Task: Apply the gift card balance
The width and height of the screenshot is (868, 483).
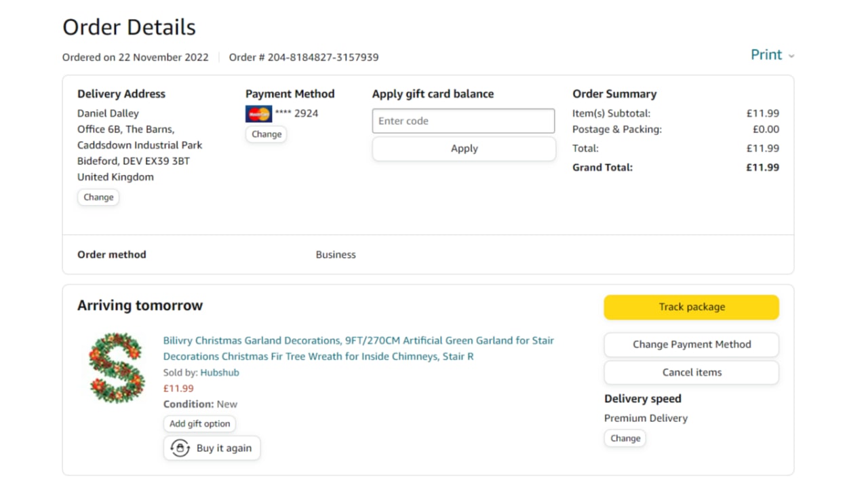Action: coord(463,149)
